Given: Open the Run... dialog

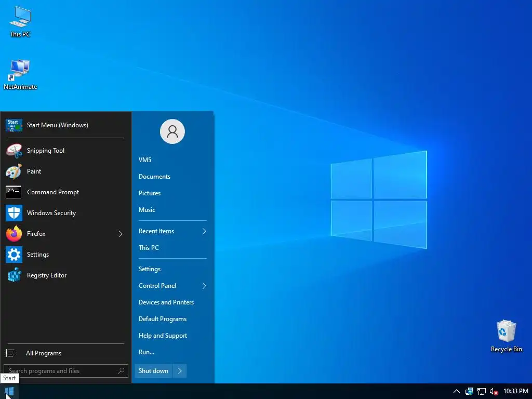Looking at the screenshot, I should click(x=147, y=352).
